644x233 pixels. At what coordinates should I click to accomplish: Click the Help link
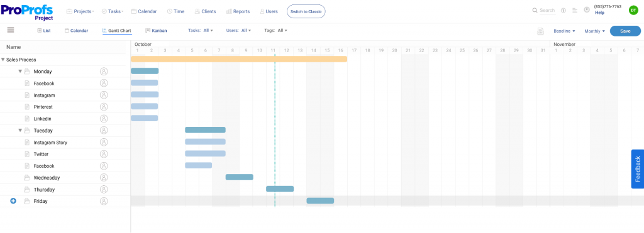tap(599, 13)
